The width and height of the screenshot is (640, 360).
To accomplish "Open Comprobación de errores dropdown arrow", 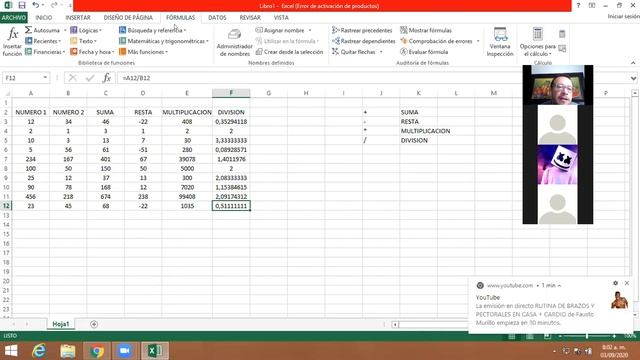I will [x=478, y=41].
